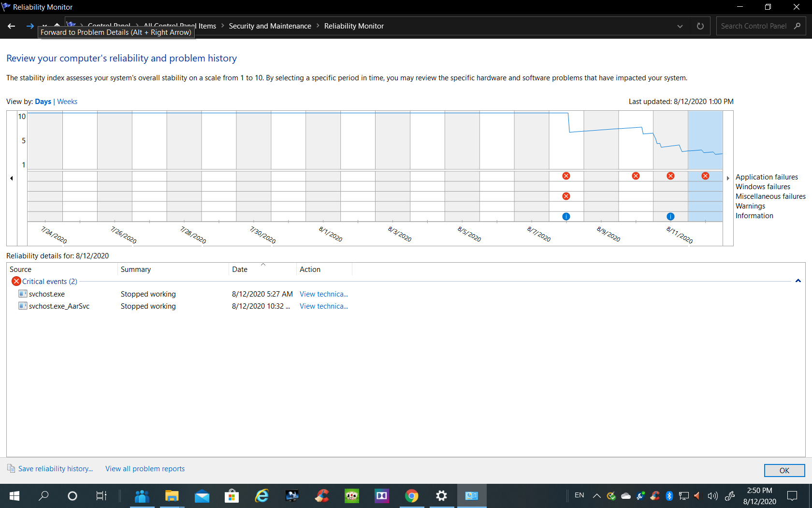Click the Reliability Monitor breadcrumb

point(354,26)
